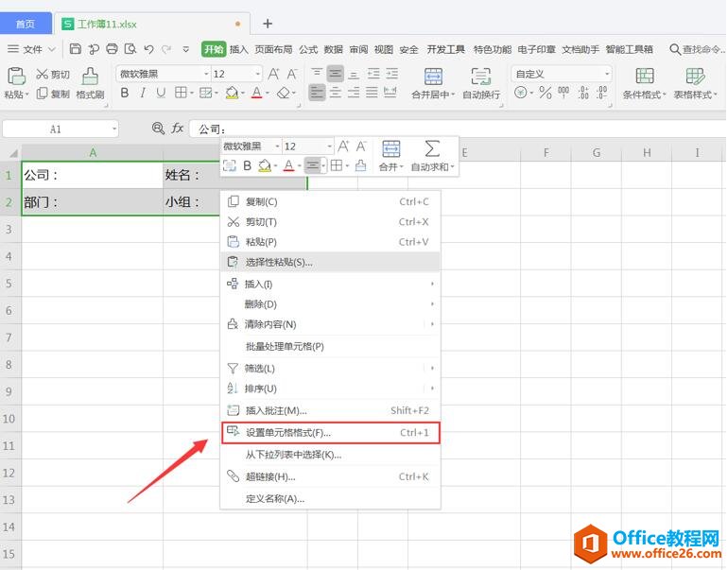Expand the 文件 menu arrow
This screenshot has width=728, height=570.
tap(52, 49)
